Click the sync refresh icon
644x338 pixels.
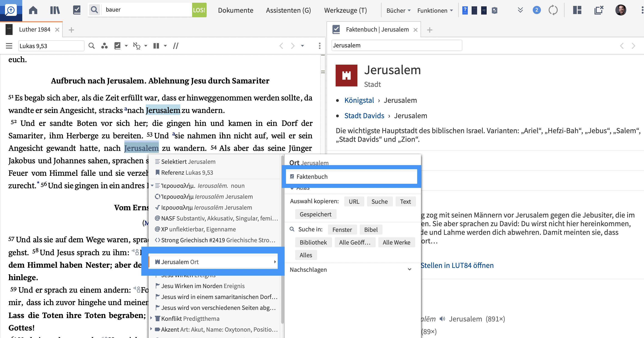[553, 10]
